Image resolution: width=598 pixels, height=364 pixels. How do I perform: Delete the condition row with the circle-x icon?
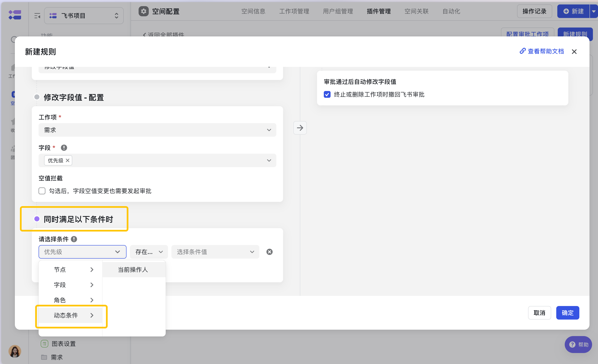[x=269, y=252]
